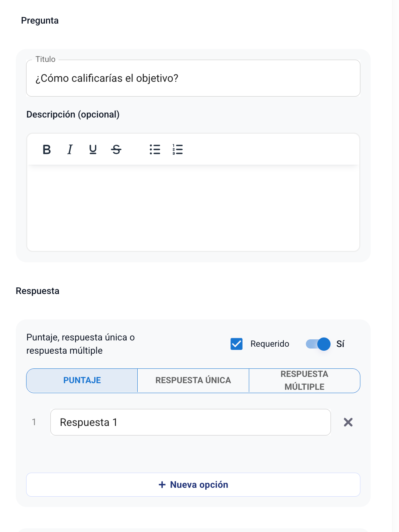Toggle bold formatting in description editor
Image resolution: width=399 pixels, height=532 pixels.
tap(47, 150)
